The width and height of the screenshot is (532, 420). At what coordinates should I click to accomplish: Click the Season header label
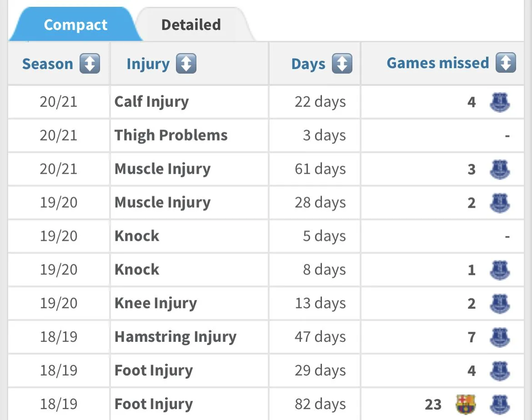(47, 64)
